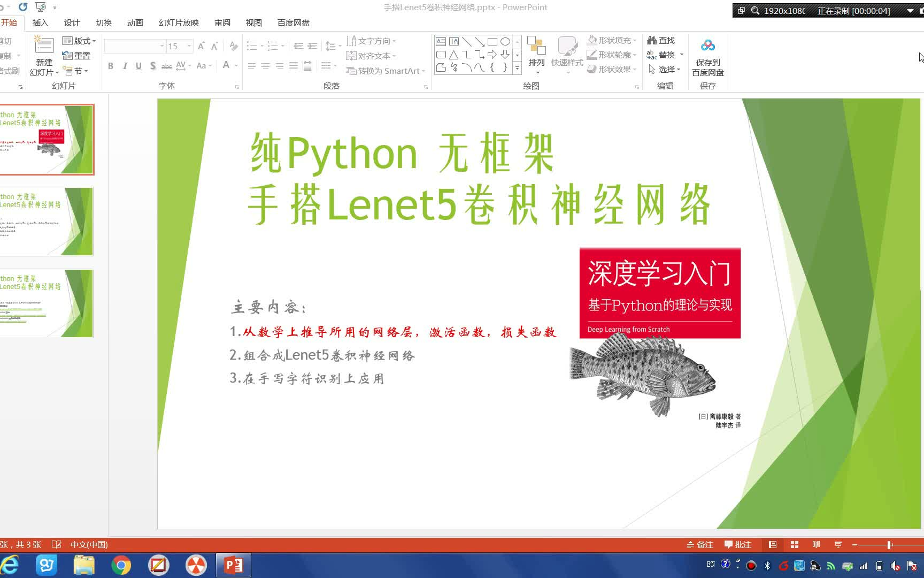Screen dimensions: 924x578
Task: Select the 格式刷 (Format Painter) icon
Action: [x=7, y=70]
